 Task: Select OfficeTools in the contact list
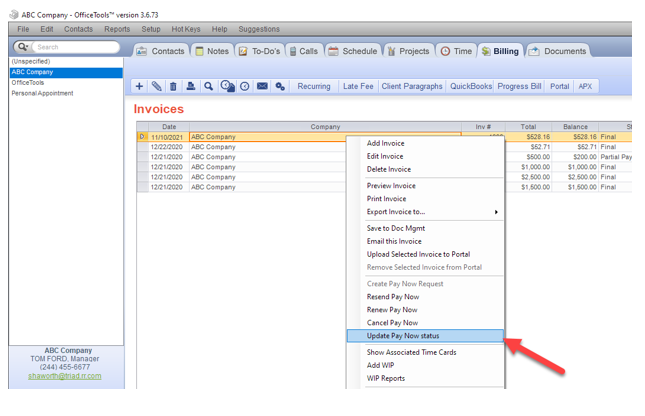(x=66, y=83)
